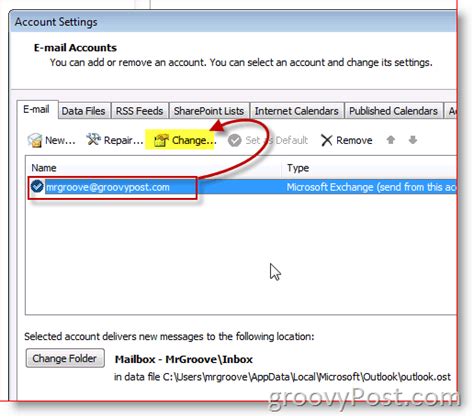Click default-account checkmark icon beside mrgroove@groovypost.com
This screenshot has width=474, height=418.
pos(37,187)
